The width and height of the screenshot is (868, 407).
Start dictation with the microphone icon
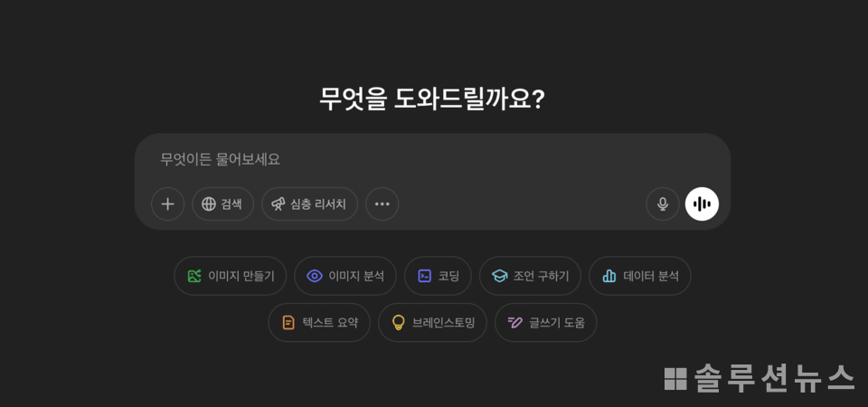(x=663, y=203)
